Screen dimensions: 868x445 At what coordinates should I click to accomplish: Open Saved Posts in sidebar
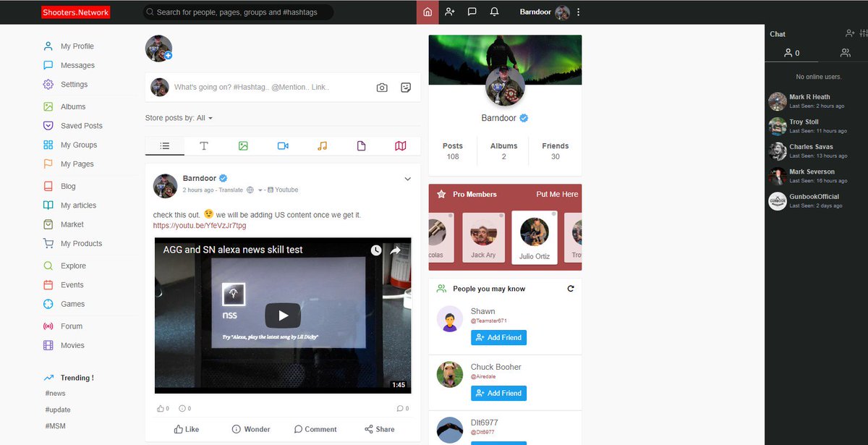click(x=81, y=126)
